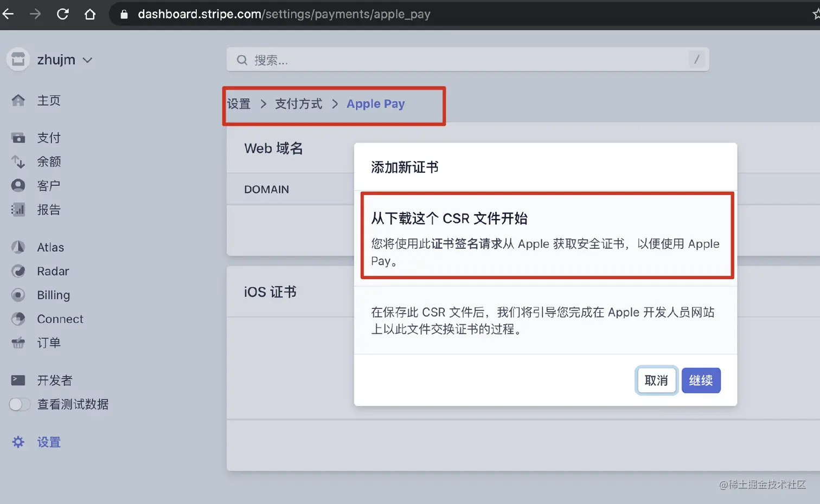The image size is (820, 504).
Task: Focus the 搜索 search field
Action: pos(467,60)
